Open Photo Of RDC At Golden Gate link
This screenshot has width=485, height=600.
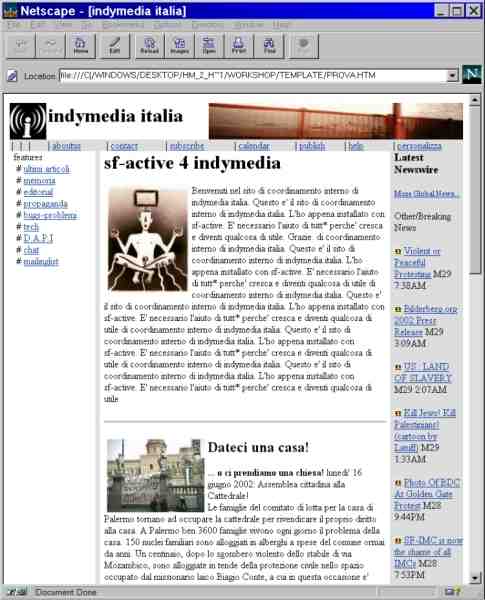coord(427,494)
